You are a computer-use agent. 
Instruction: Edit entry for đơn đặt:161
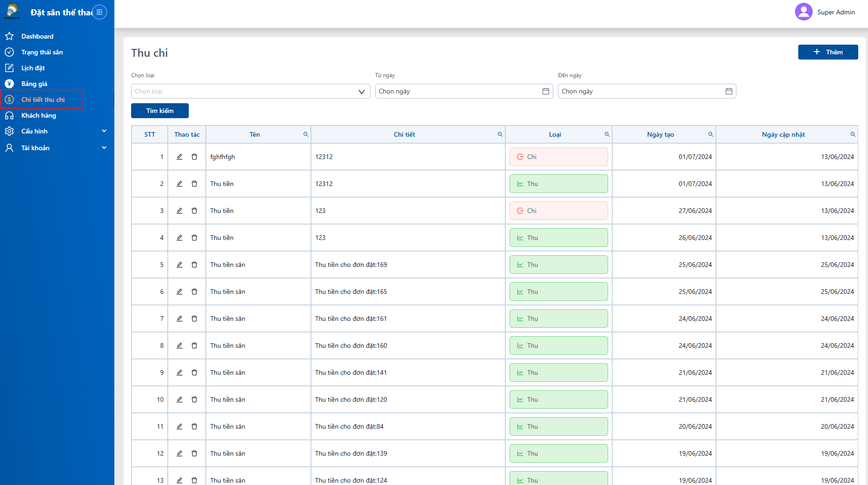(x=179, y=319)
